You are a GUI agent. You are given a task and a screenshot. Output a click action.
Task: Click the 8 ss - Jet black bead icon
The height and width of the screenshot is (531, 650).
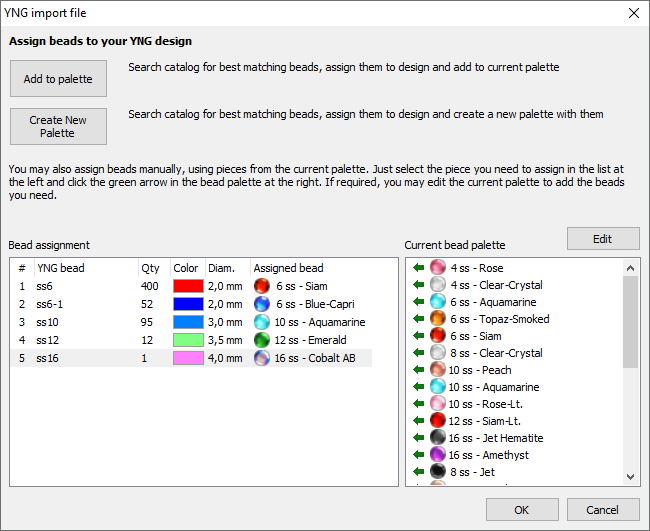437,472
